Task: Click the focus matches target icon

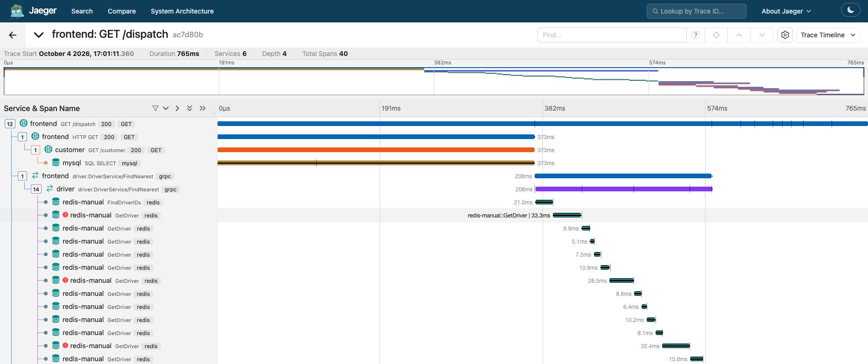Action: (716, 35)
